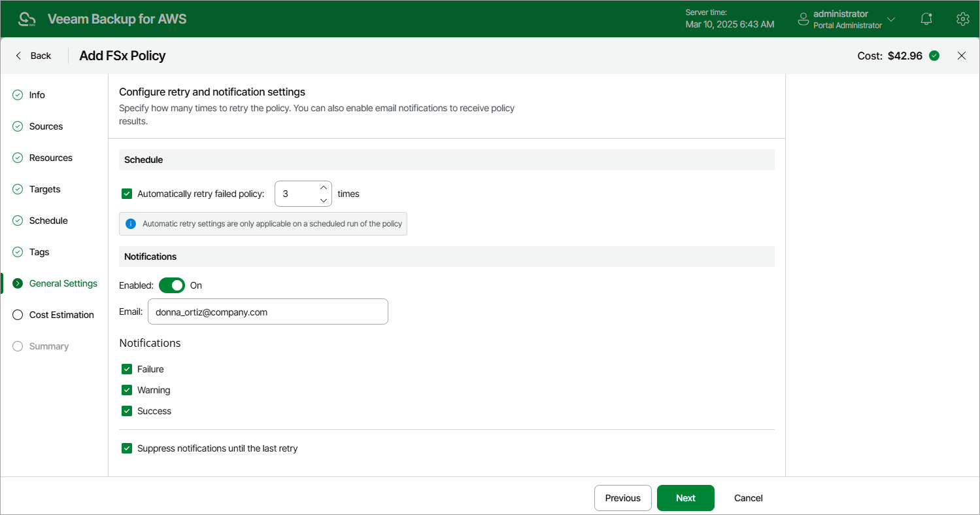Open notifications via the bell icon
The height and width of the screenshot is (515, 980).
tap(926, 18)
